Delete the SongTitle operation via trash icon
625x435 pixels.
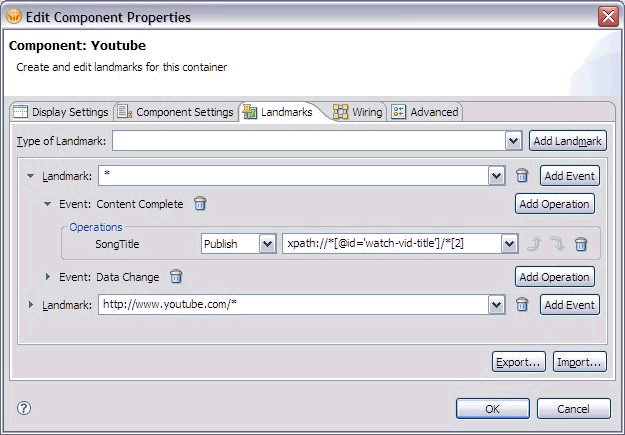(581, 244)
